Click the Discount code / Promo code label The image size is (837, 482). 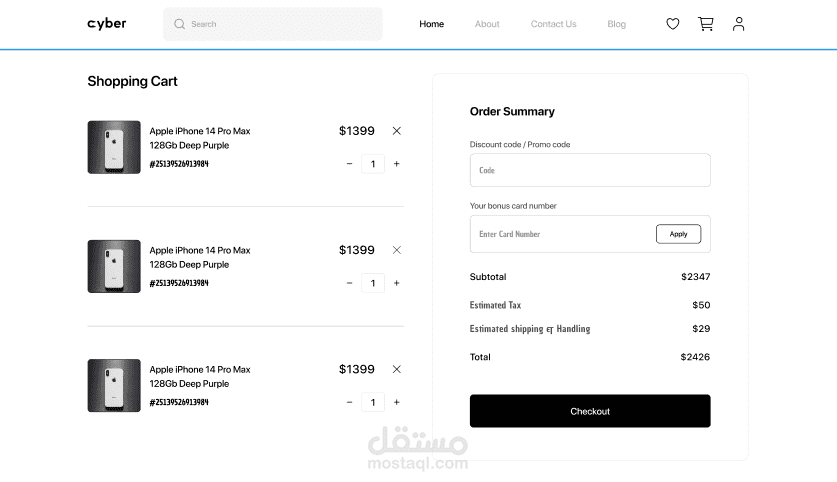point(520,144)
